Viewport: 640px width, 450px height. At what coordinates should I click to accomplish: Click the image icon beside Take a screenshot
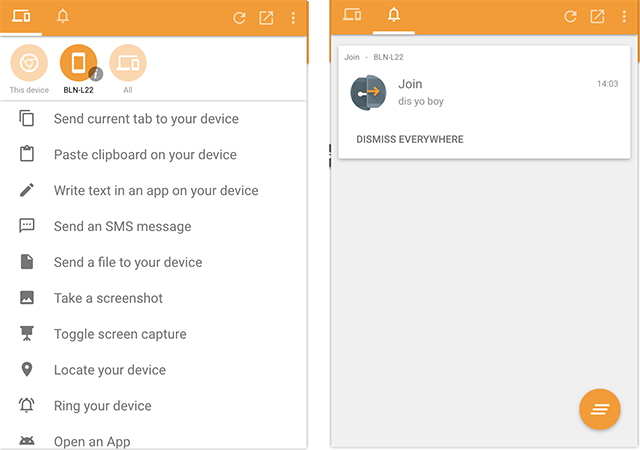click(27, 297)
